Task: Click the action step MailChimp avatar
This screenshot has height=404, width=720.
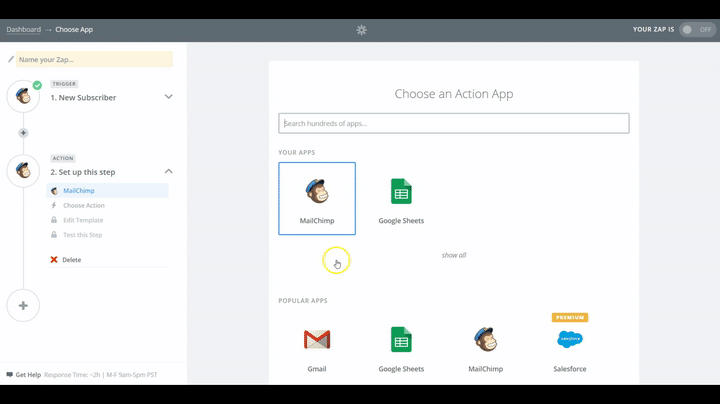Action: tap(23, 171)
